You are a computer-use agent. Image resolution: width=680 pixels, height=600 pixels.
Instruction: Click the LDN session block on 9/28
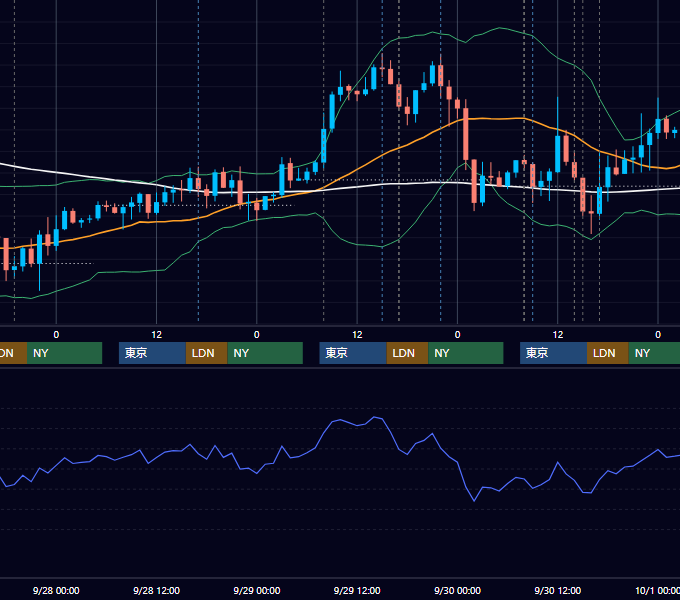[206, 353]
